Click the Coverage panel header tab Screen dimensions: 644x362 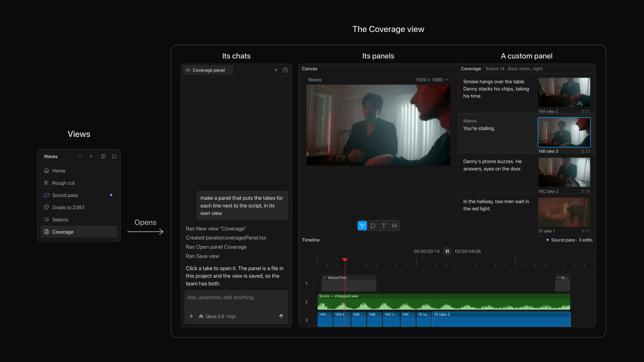(x=471, y=69)
